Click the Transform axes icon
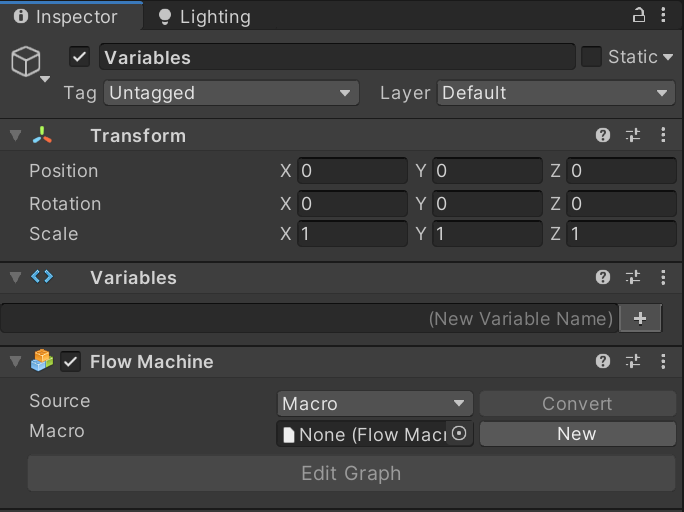Image resolution: width=684 pixels, height=512 pixels. [x=42, y=135]
